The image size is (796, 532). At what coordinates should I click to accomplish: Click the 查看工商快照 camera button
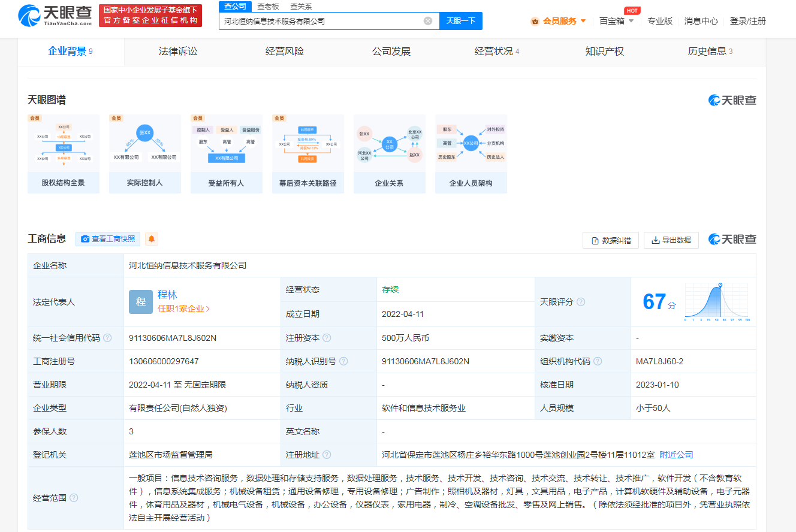(108, 239)
